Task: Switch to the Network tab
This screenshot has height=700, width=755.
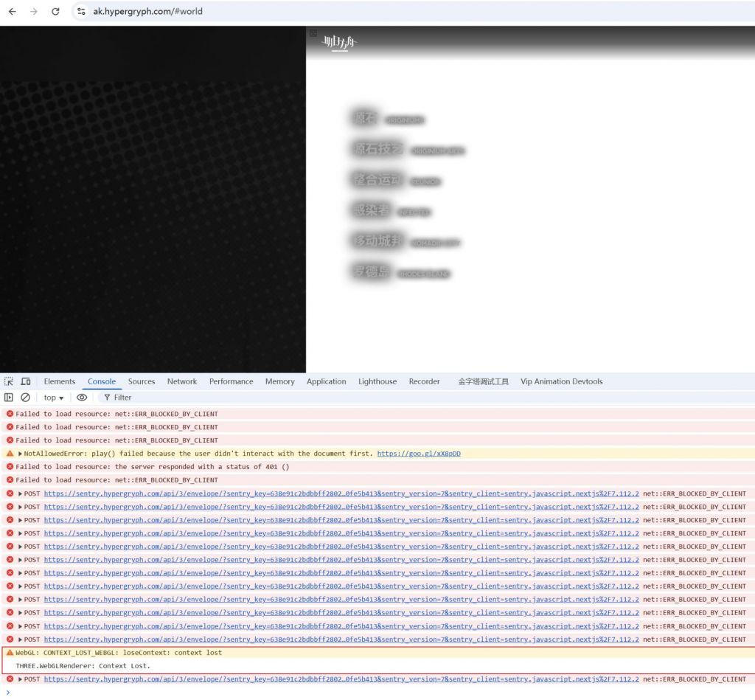Action: pos(181,381)
